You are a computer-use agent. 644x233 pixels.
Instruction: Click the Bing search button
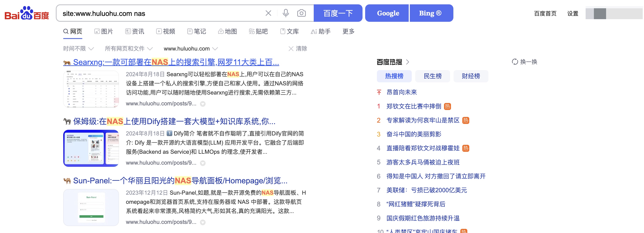click(x=431, y=13)
